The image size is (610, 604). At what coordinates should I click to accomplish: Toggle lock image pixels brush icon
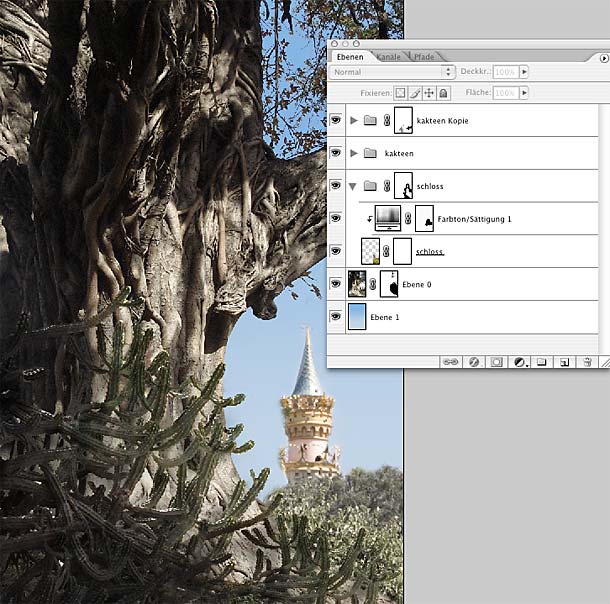(x=415, y=93)
